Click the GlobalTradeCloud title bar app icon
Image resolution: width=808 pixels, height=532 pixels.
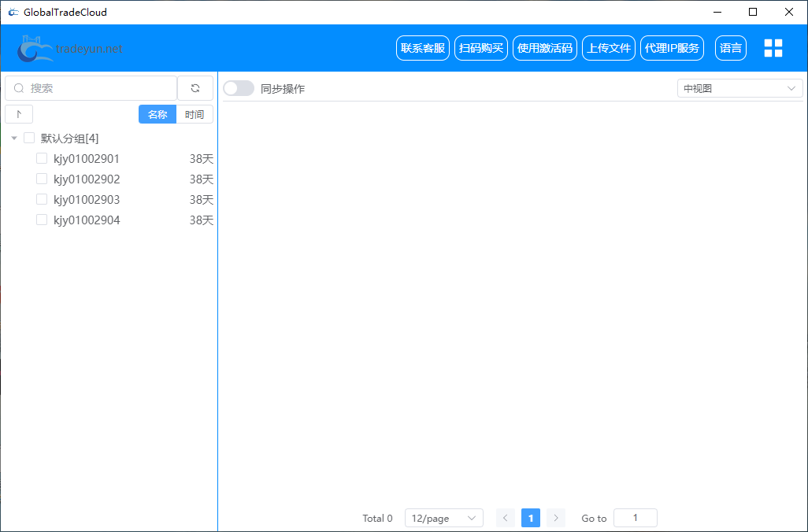(13, 12)
